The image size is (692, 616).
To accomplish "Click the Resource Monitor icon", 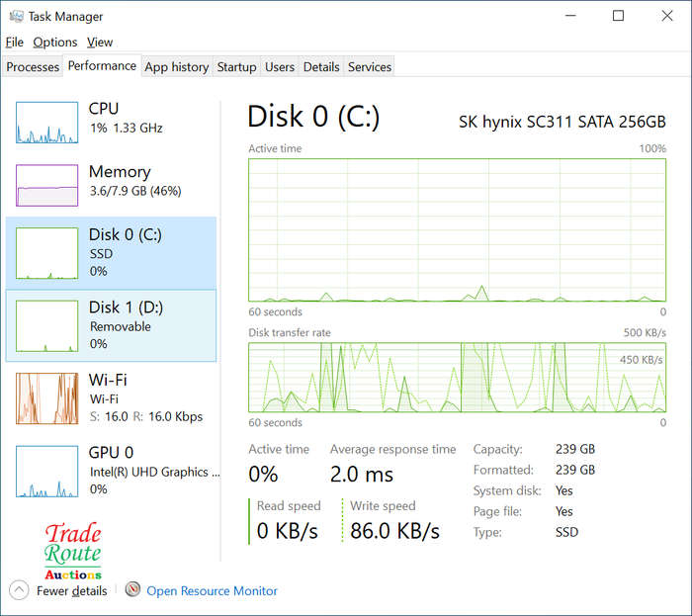I will click(x=132, y=589).
